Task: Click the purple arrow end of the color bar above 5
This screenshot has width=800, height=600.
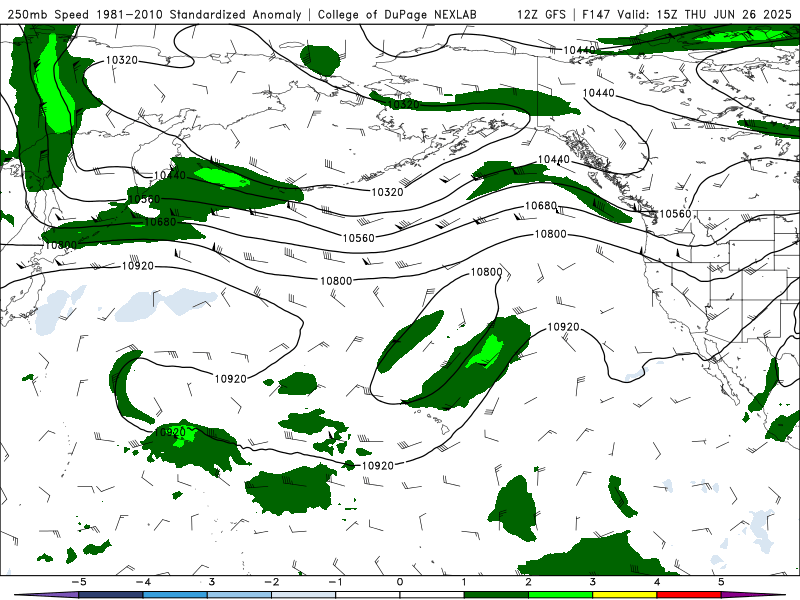Action: click(x=754, y=595)
